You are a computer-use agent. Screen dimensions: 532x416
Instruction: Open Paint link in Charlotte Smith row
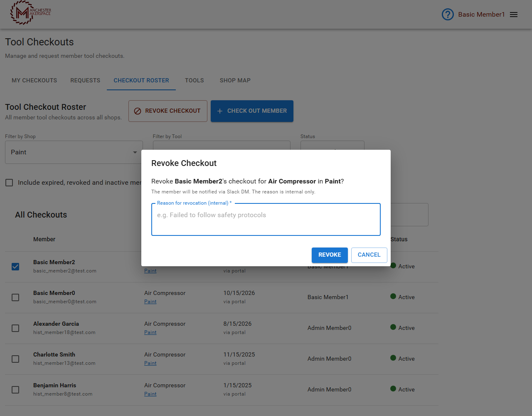[150, 363]
